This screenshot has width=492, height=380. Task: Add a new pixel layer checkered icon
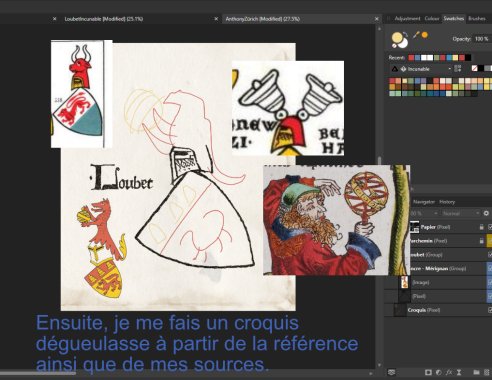488,372
